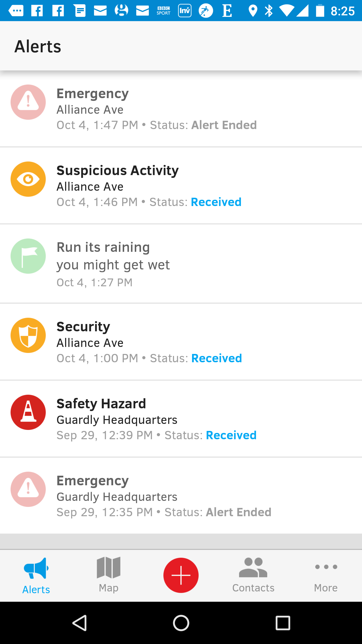Viewport: 362px width, 644px height.
Task: Tap the BBC Sport notification icon
Action: pos(163,11)
